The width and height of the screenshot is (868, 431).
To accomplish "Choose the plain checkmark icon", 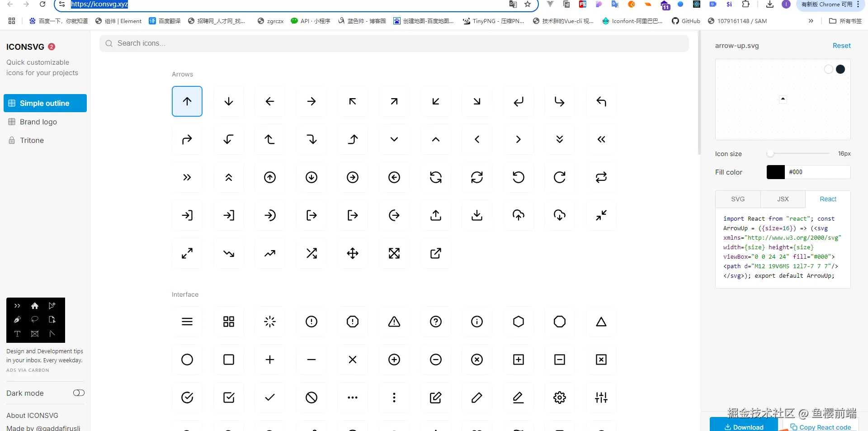I will pos(270,398).
